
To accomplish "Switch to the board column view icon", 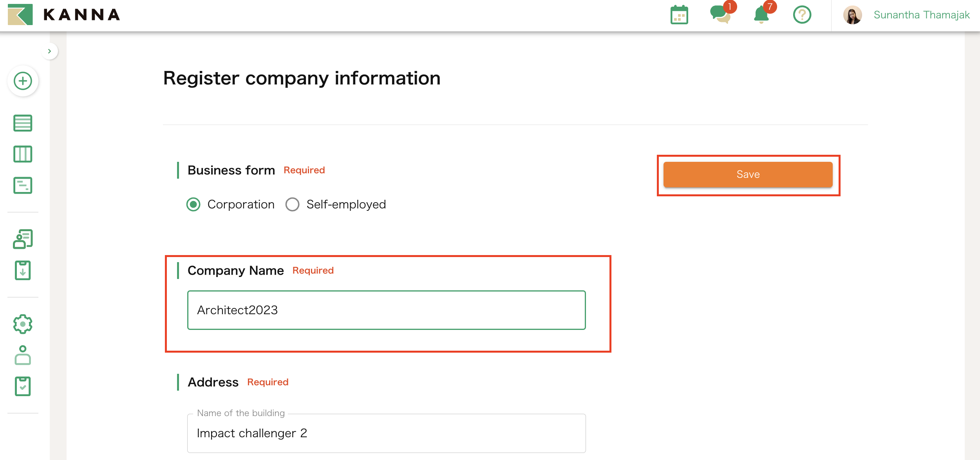I will click(x=23, y=154).
